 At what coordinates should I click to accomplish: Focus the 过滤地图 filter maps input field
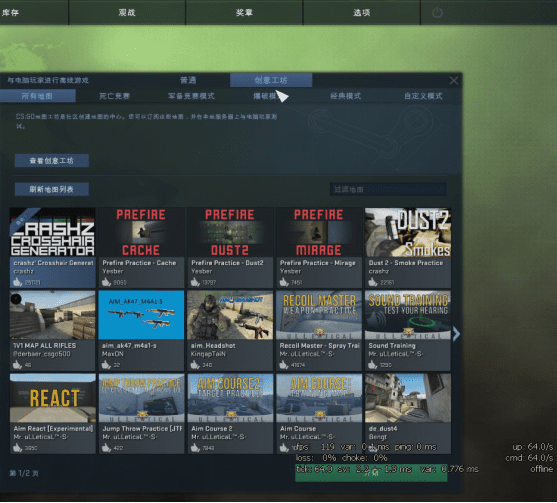pyautogui.click(x=388, y=189)
